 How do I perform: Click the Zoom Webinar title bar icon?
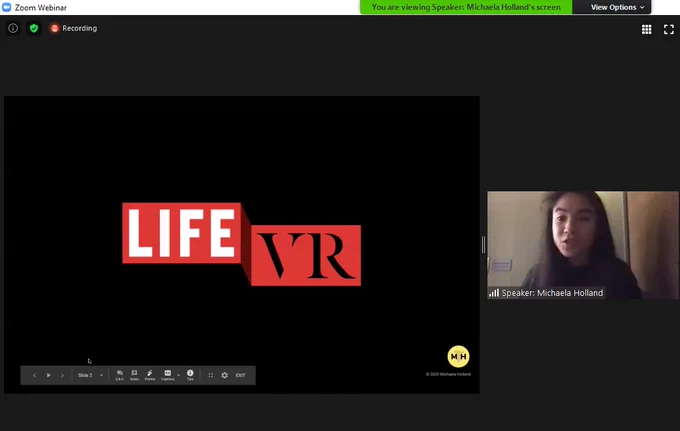pos(7,7)
